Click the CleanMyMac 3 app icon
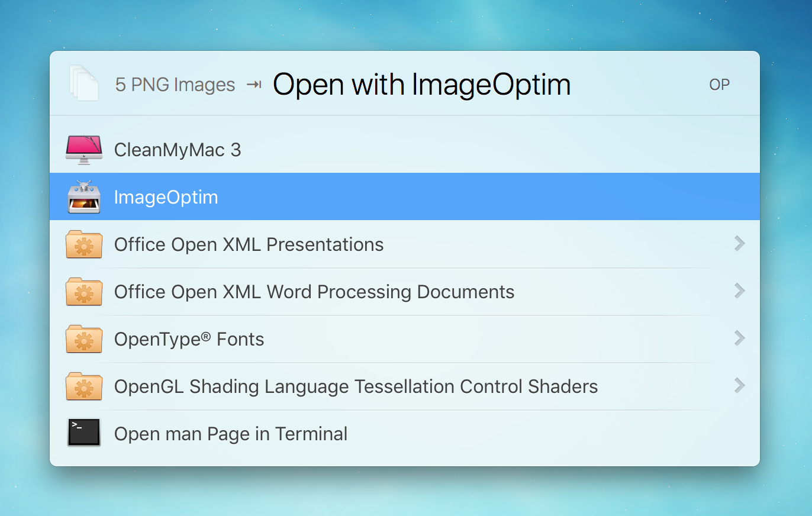Screen dimensions: 812x516 click(x=84, y=149)
